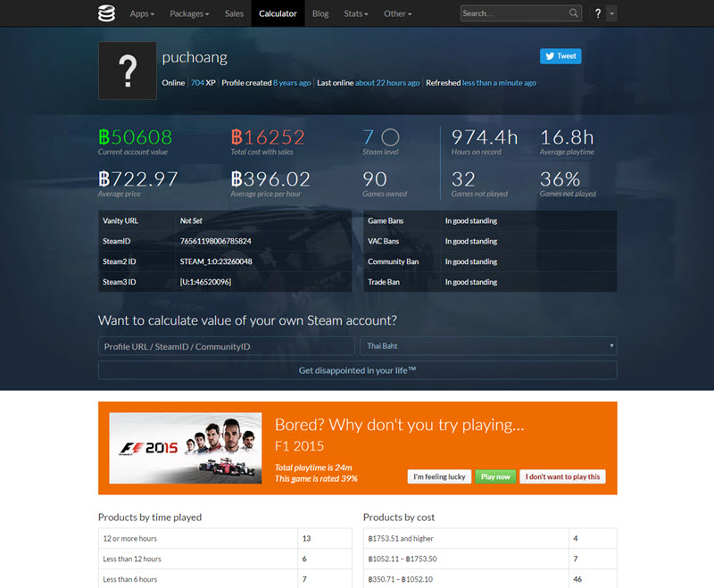This screenshot has width=714, height=588.
Task: Click Trade Ban 'In good standing' status
Action: click(x=471, y=282)
